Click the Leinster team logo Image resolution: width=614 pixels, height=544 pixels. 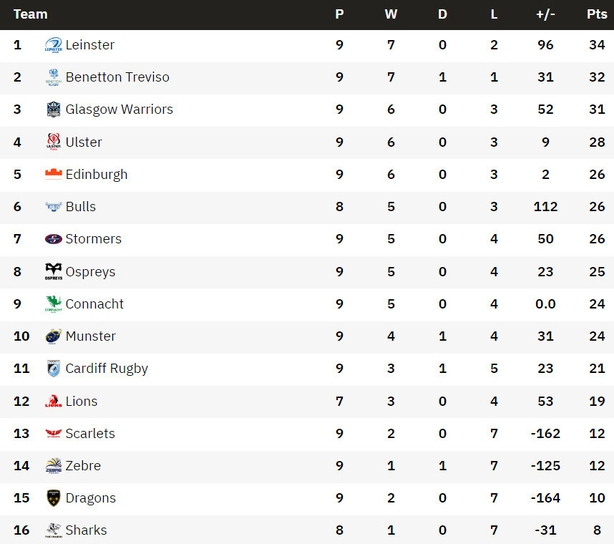[x=53, y=45]
